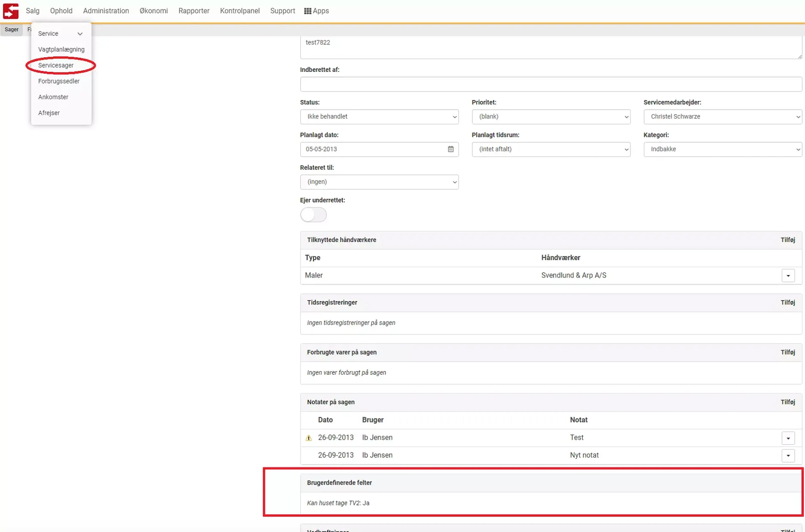Switch to the Sager tab
The image size is (805, 532).
(12, 30)
